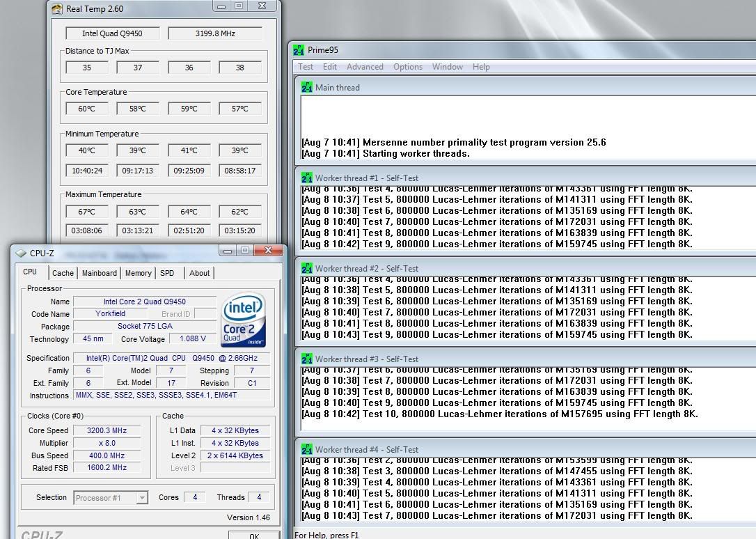This screenshot has height=539, width=756.
Task: Click the Distance to TJ Max value 38
Action: 240,68
